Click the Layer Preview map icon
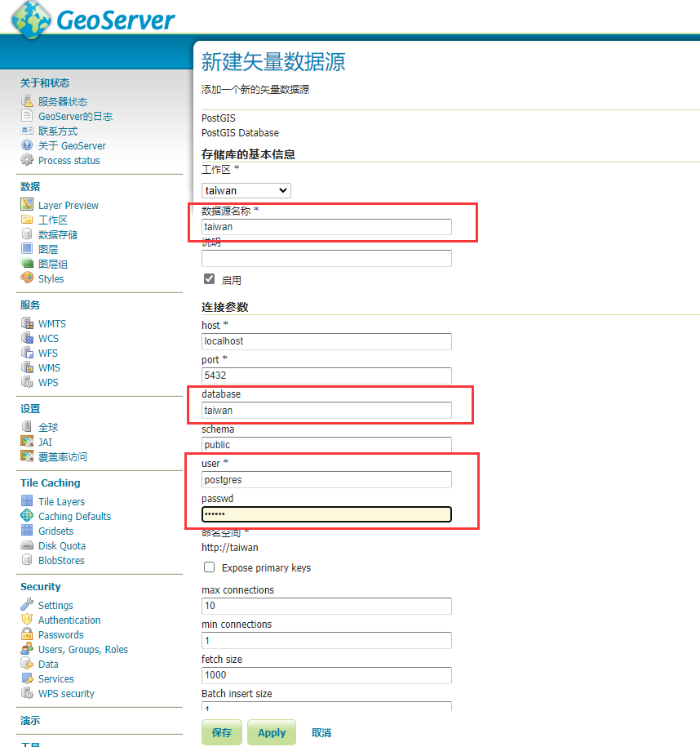 (27, 204)
